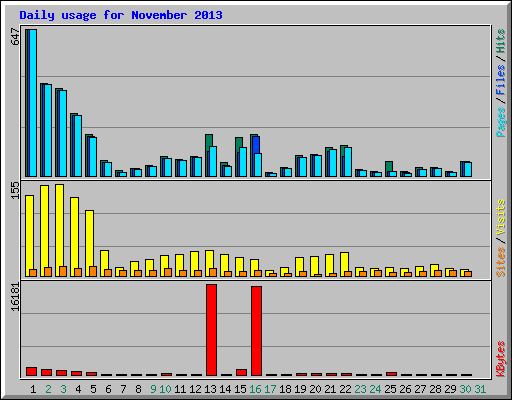Click green day label 3 on the x-axis
Screen dimensions: 512x400
point(63,389)
